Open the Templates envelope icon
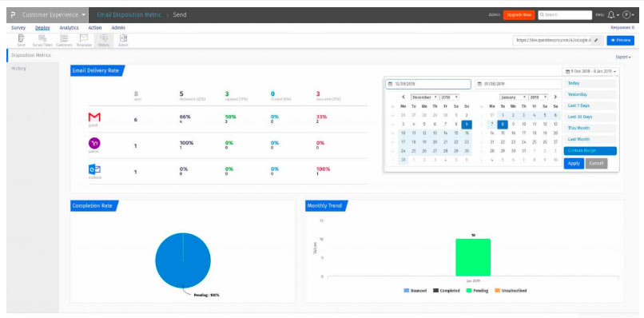The height and width of the screenshot is (318, 644). [84, 40]
